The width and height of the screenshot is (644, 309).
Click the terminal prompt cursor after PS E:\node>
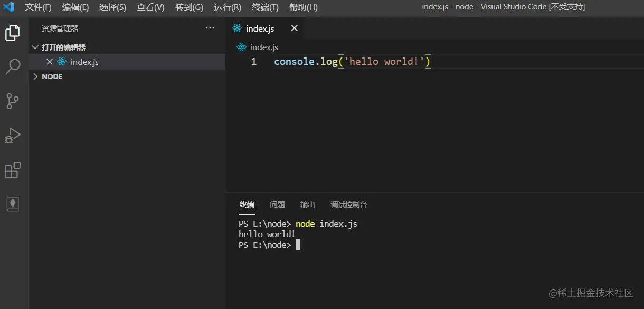coord(298,245)
